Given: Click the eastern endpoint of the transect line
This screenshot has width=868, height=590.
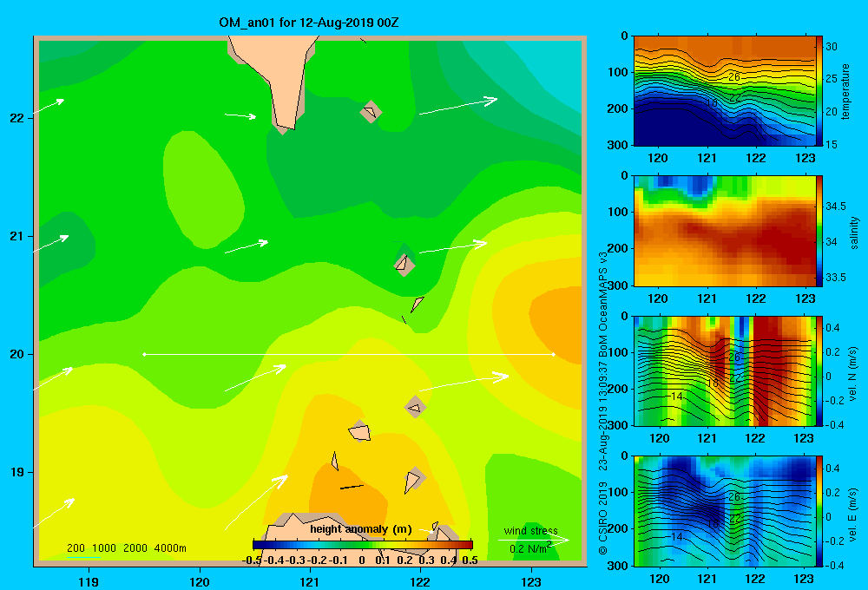Looking at the screenshot, I should coord(553,354).
